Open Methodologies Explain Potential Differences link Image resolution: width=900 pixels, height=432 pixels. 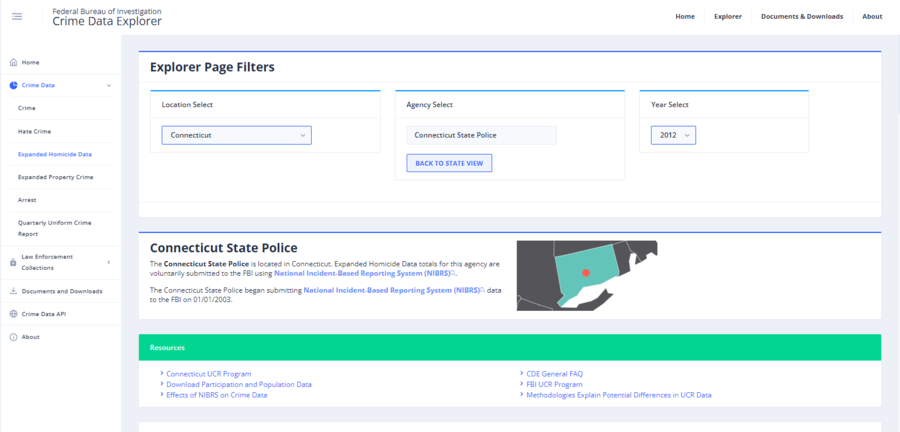pos(619,395)
